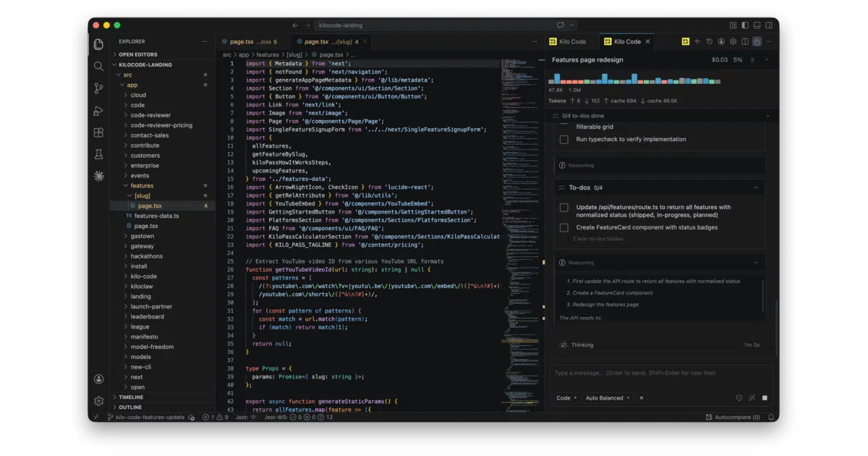
Task: Click the Kilo Code split editor icon
Action: 744,41
